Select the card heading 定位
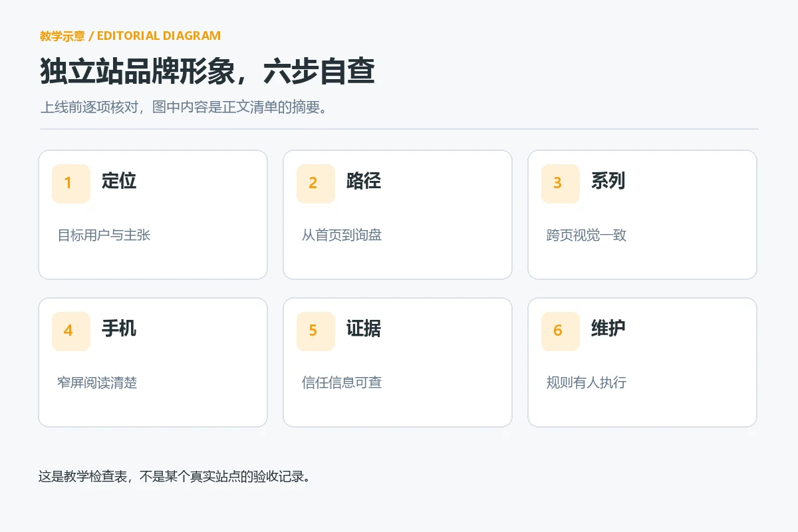798x532 pixels. coord(119,181)
